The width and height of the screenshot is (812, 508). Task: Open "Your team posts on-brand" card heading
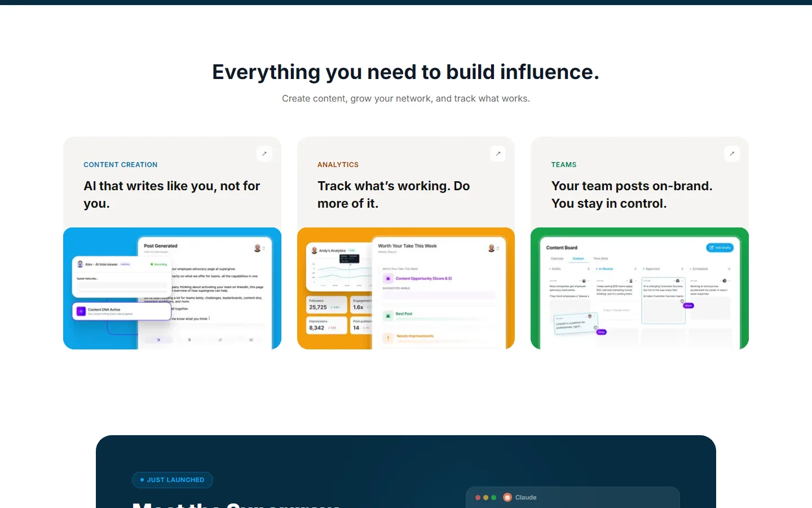[632, 195]
